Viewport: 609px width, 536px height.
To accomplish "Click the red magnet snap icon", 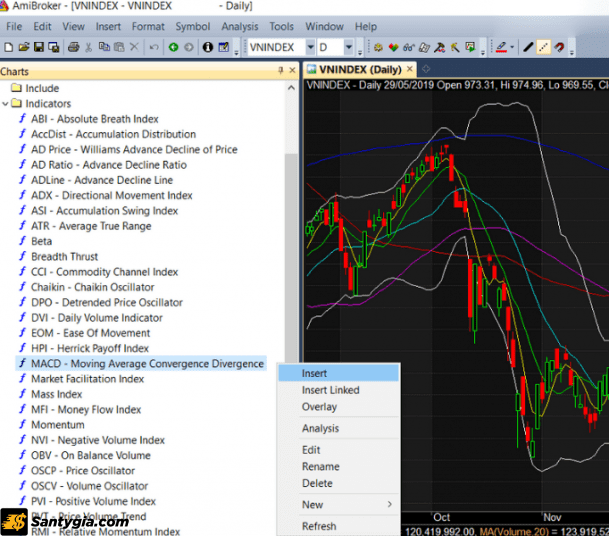I will pos(559,47).
